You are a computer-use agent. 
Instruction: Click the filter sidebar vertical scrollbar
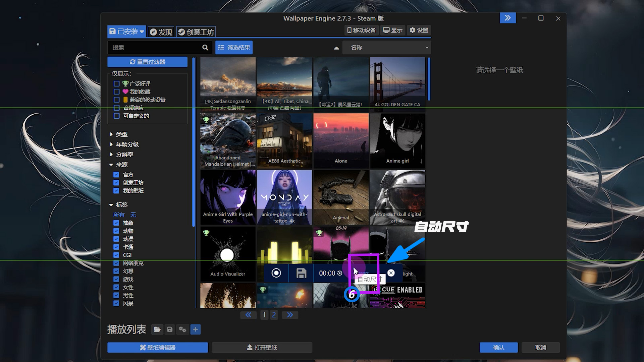194,142
